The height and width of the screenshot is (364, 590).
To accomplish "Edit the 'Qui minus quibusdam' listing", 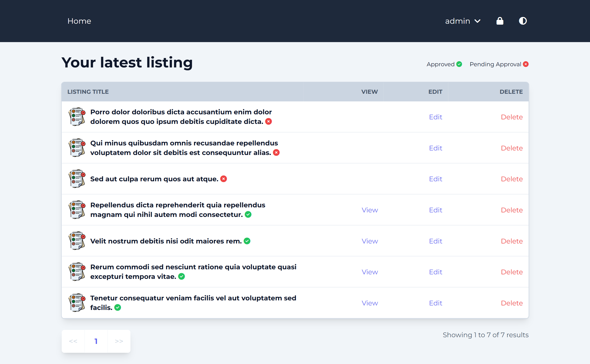I will pos(435,148).
